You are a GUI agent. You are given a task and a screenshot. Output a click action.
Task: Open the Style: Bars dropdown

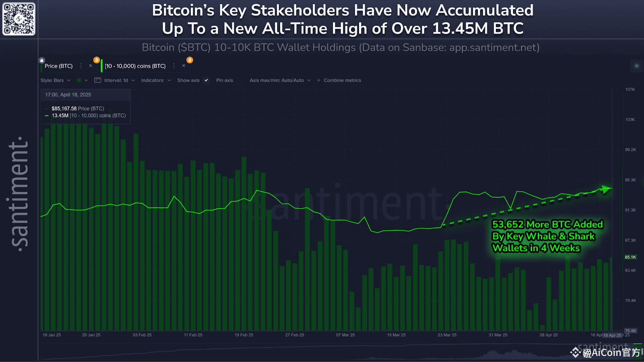pos(54,80)
